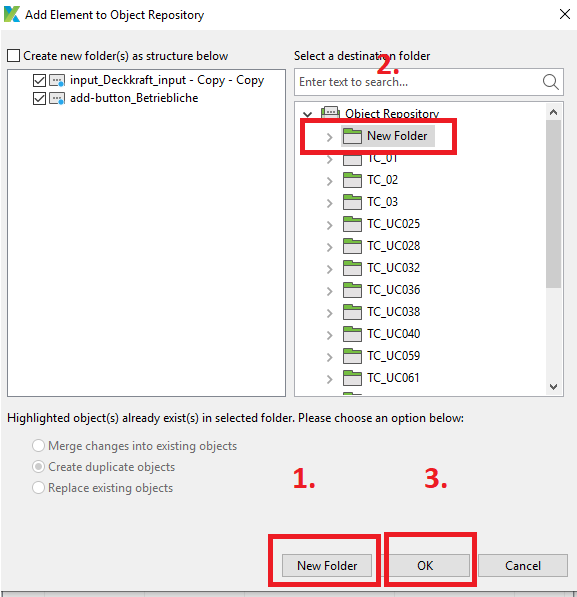Image resolution: width=577 pixels, height=597 pixels.
Task: Expand the TC_UC036 folder node
Action: [x=329, y=291]
